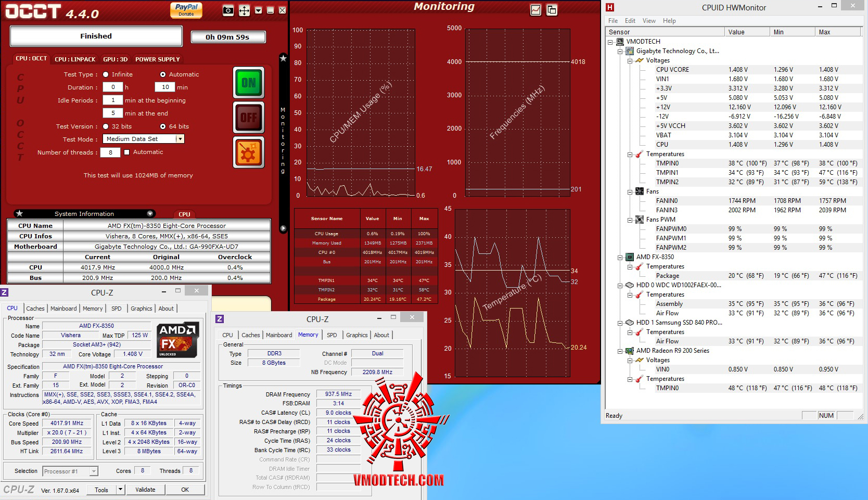This screenshot has width=868, height=500.
Task: Open OCCT settings with orange gear icon
Action: 249,152
